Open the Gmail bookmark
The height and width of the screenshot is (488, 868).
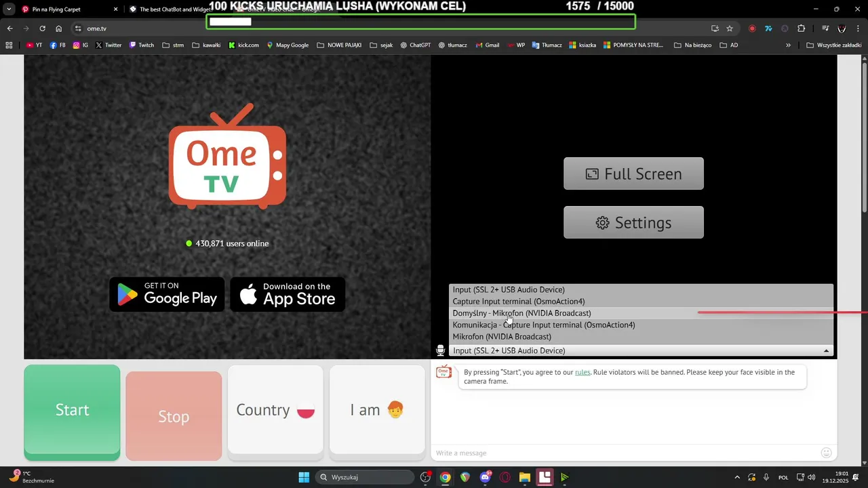(x=487, y=45)
